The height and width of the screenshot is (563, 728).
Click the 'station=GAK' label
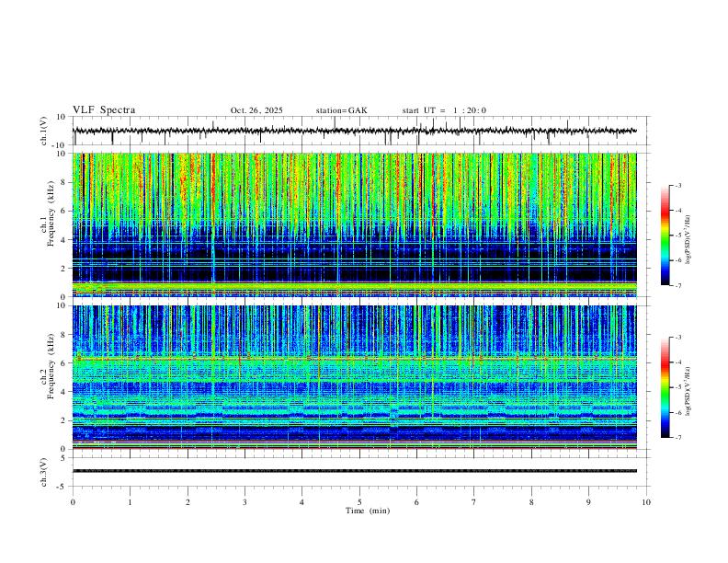[x=341, y=110]
